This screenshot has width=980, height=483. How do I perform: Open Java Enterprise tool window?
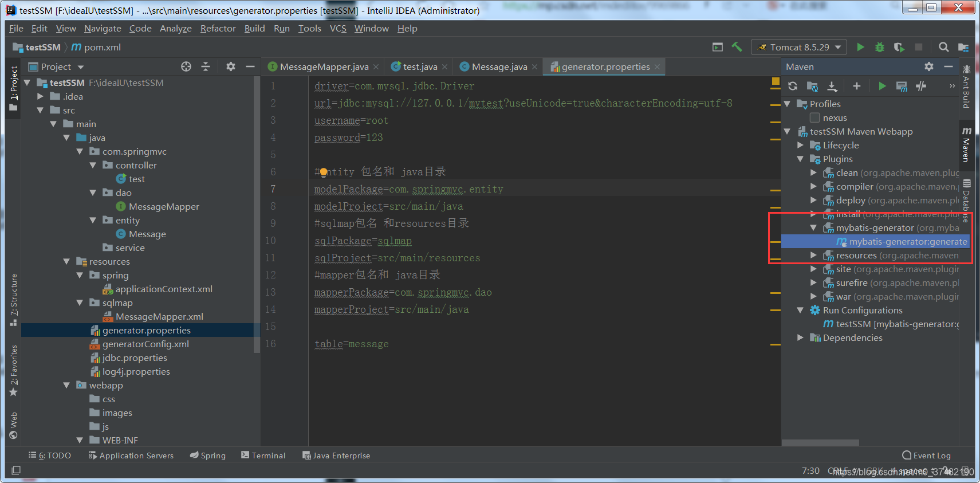(x=336, y=455)
